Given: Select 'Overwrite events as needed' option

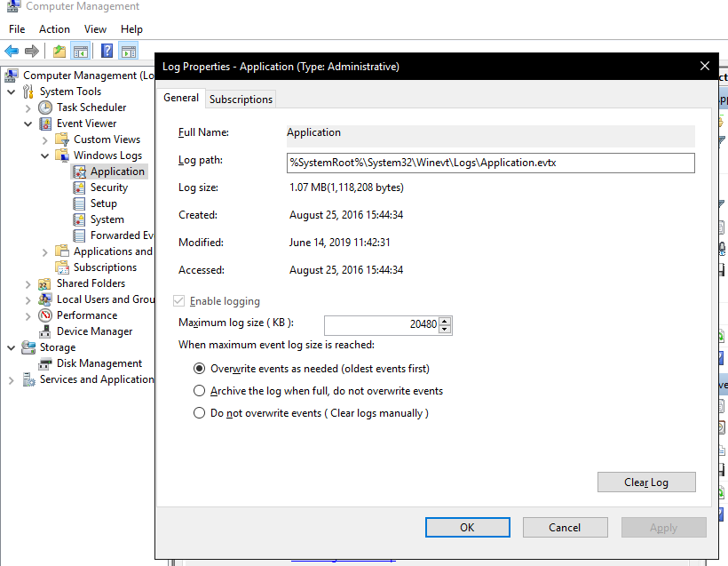Looking at the screenshot, I should coord(199,369).
